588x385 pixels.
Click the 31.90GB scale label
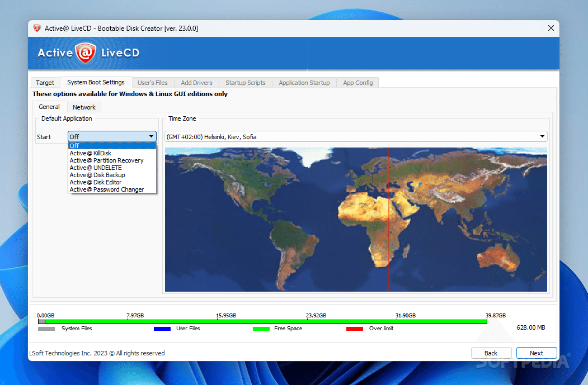tap(406, 315)
